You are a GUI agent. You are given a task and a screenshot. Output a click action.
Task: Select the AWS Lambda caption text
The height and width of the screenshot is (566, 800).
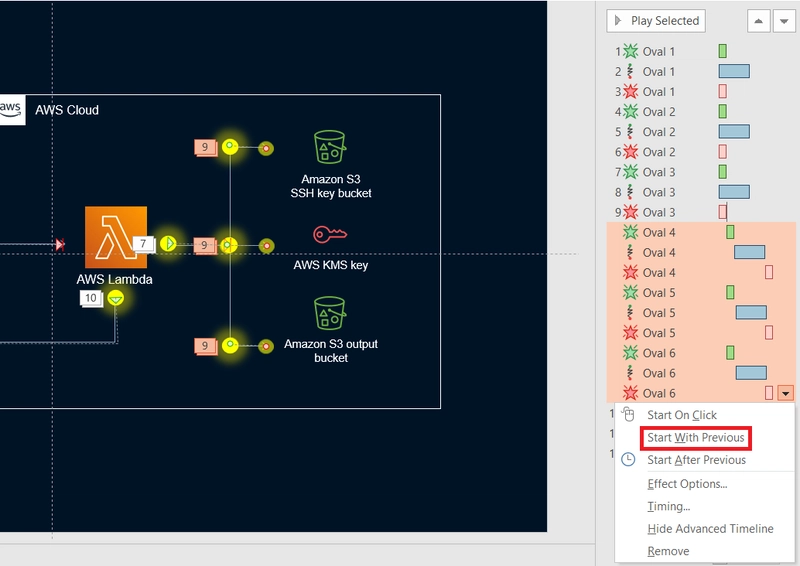tap(114, 279)
